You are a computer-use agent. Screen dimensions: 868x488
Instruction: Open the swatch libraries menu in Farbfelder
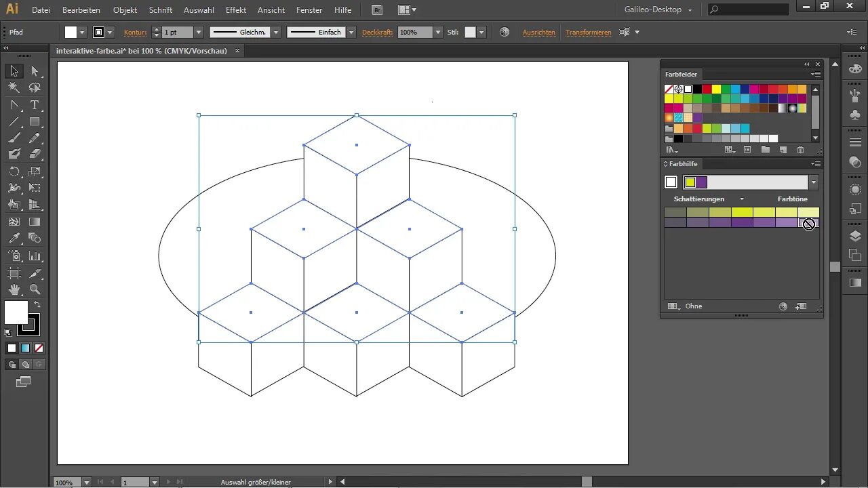tap(672, 150)
